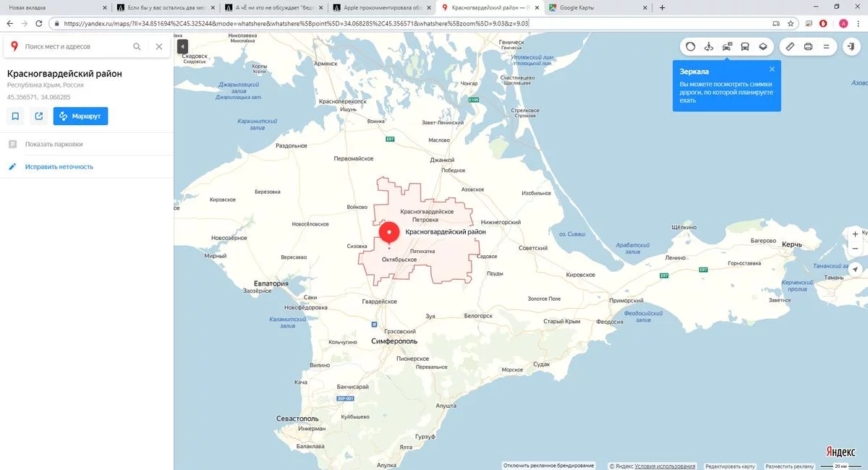Toggle the traffic layer circle icon
The image size is (868, 470).
point(690,46)
